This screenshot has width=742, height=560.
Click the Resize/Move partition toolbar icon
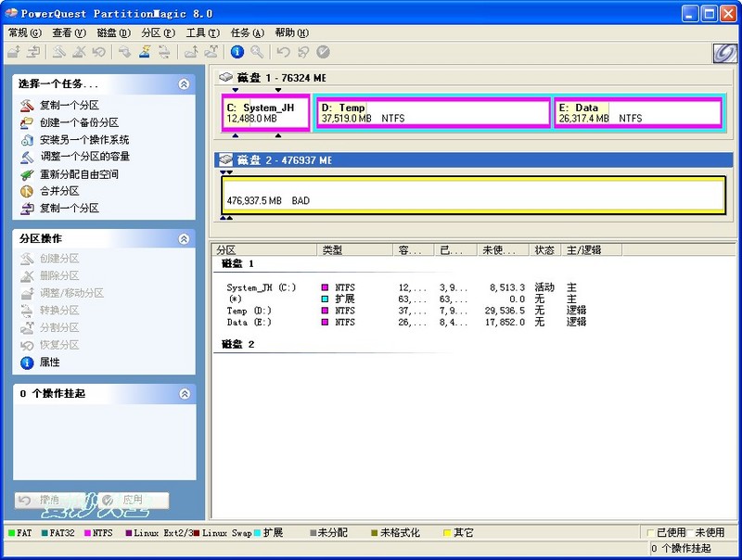[13, 52]
